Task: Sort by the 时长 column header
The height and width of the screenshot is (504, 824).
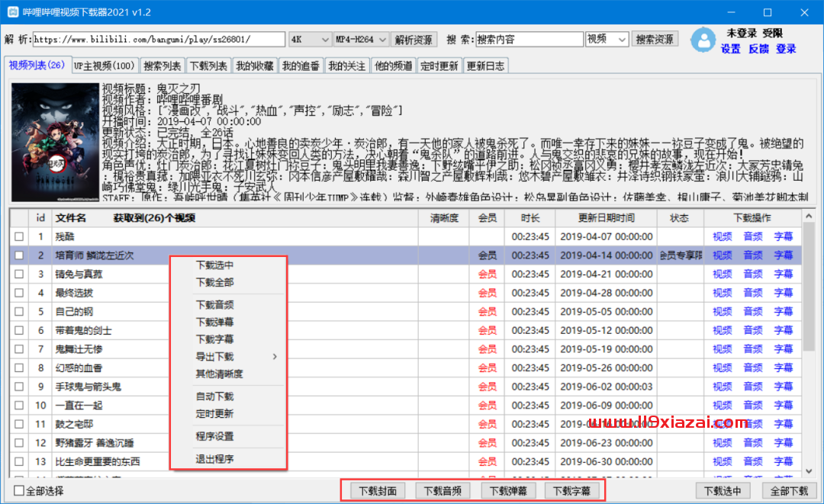Action: [529, 218]
